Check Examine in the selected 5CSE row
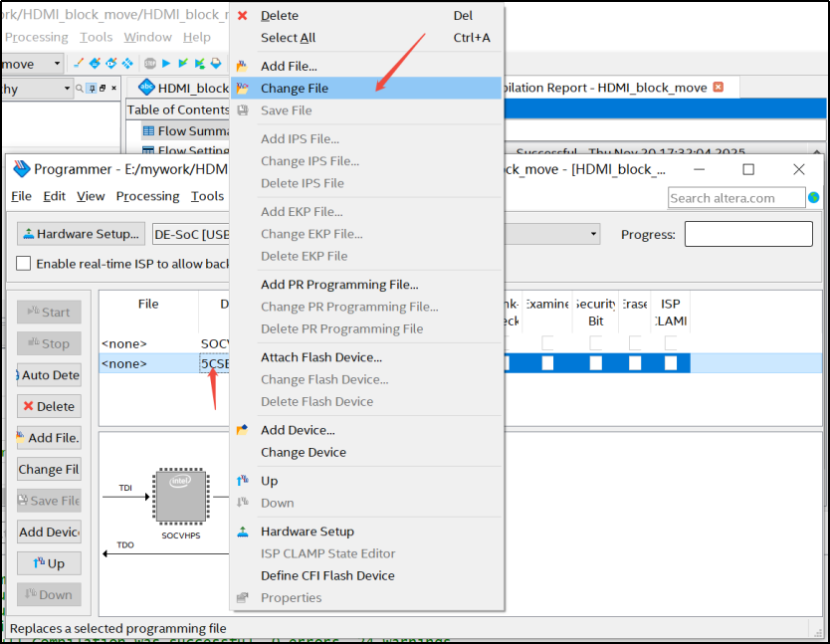The image size is (830, 644). coord(547,363)
